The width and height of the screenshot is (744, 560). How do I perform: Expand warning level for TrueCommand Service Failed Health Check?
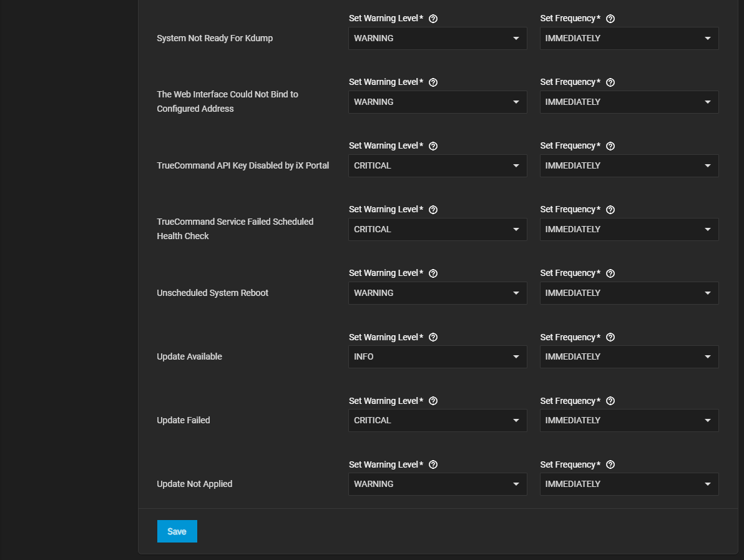(437, 230)
